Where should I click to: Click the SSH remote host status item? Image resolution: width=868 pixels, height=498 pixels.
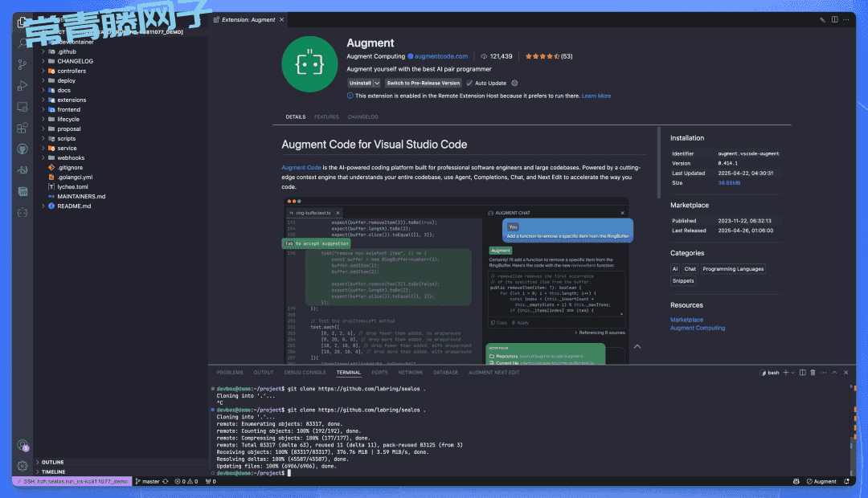coord(72,481)
